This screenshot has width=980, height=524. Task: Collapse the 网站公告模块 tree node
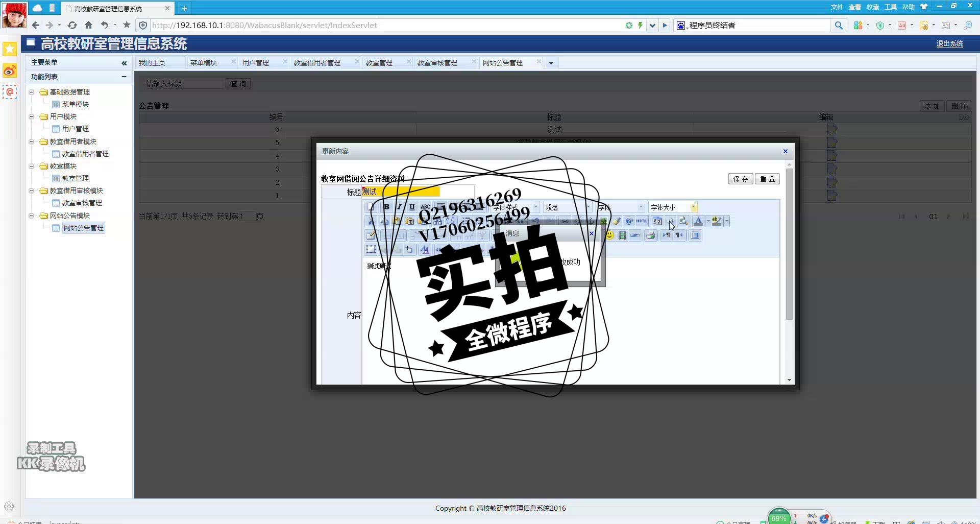31,216
